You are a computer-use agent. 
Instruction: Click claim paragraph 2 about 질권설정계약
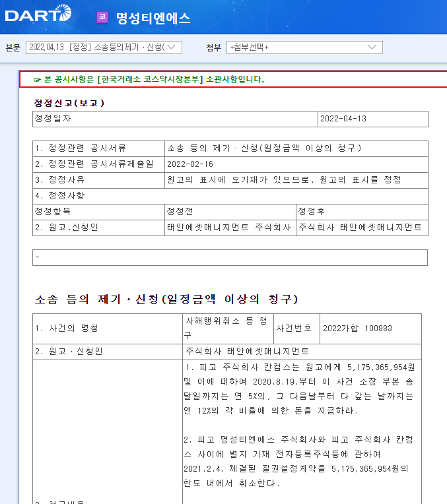[x=298, y=461]
